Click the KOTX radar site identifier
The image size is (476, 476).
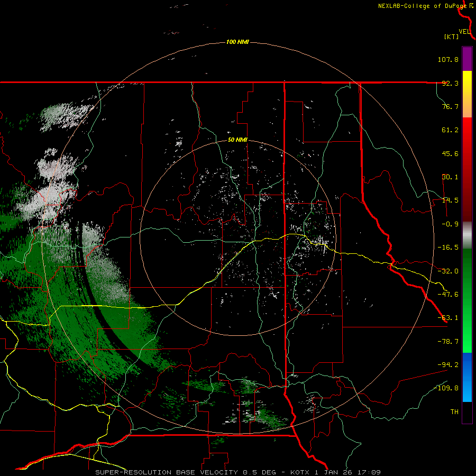point(300,472)
